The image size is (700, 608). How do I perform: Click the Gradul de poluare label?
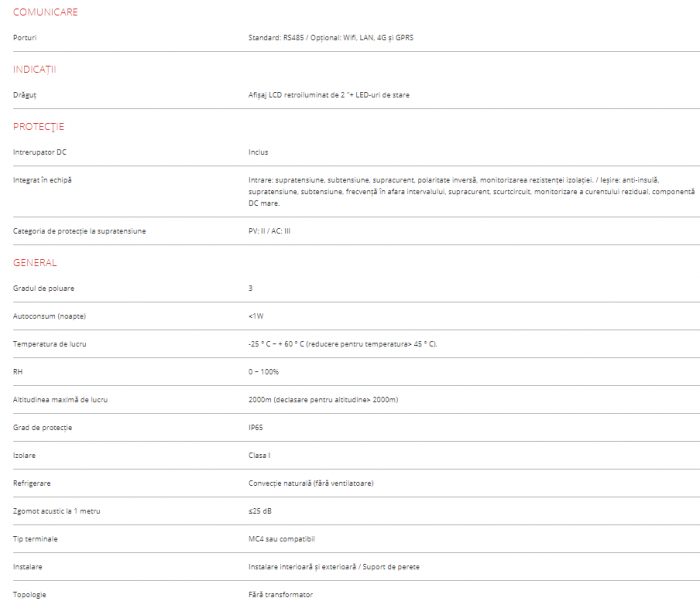(44, 288)
